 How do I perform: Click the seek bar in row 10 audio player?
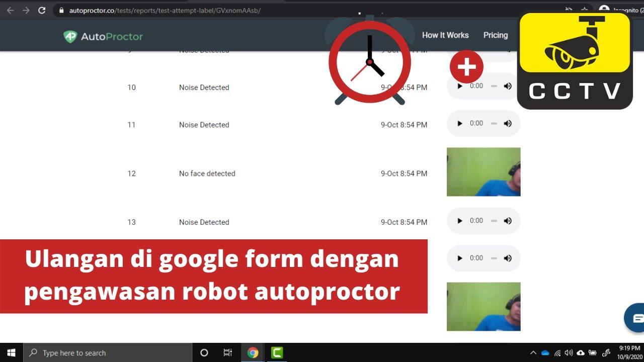point(494,86)
